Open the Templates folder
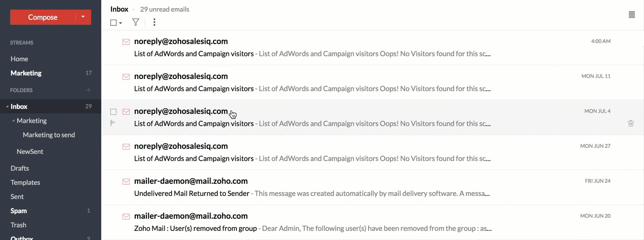The image size is (644, 240). click(25, 182)
